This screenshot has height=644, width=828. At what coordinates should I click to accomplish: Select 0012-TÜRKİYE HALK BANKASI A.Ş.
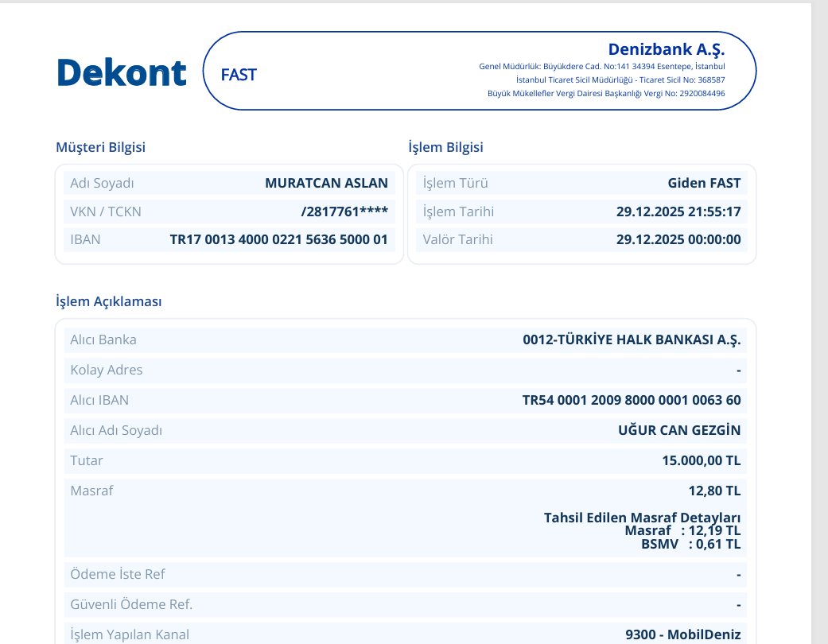point(632,340)
